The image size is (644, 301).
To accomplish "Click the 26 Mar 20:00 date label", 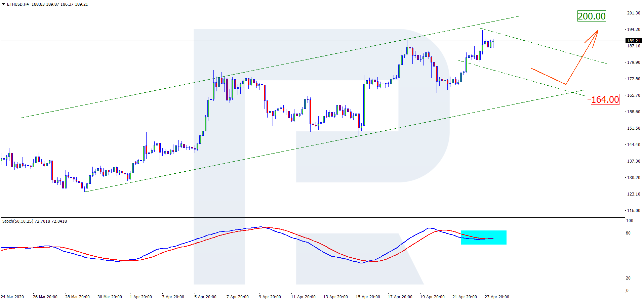I will 45,297.
